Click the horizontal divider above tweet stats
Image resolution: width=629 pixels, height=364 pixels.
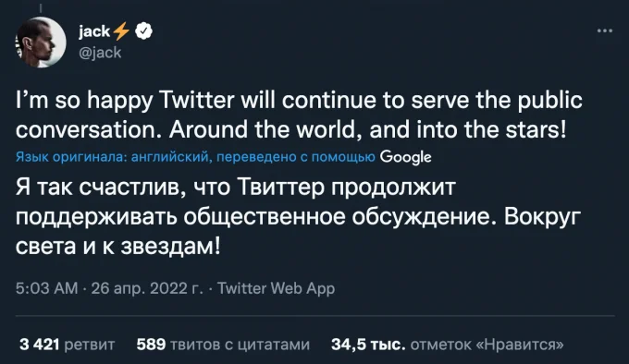tap(314, 316)
